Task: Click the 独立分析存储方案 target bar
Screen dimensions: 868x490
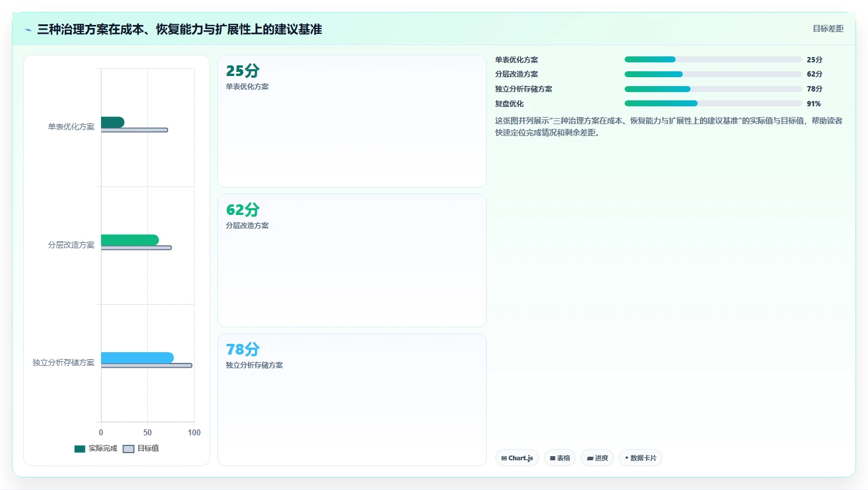Action: [x=147, y=365]
